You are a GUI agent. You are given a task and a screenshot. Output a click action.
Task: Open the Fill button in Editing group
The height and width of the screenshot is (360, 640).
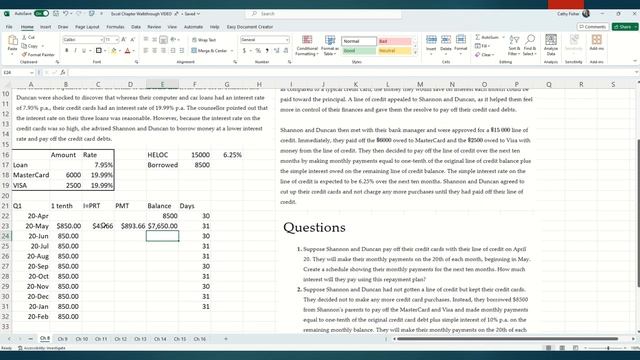point(482,46)
